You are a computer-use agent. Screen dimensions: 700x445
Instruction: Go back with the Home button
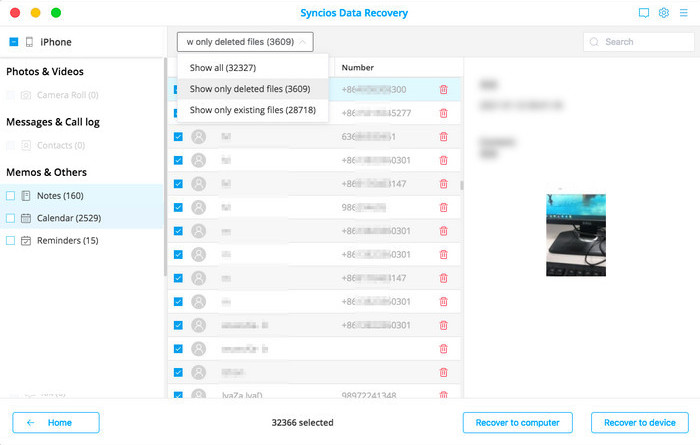pos(56,423)
